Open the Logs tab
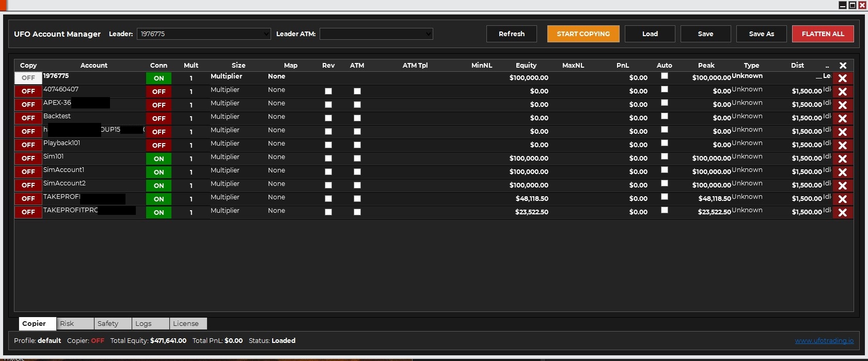The height and width of the screenshot is (361, 868). 150,323
